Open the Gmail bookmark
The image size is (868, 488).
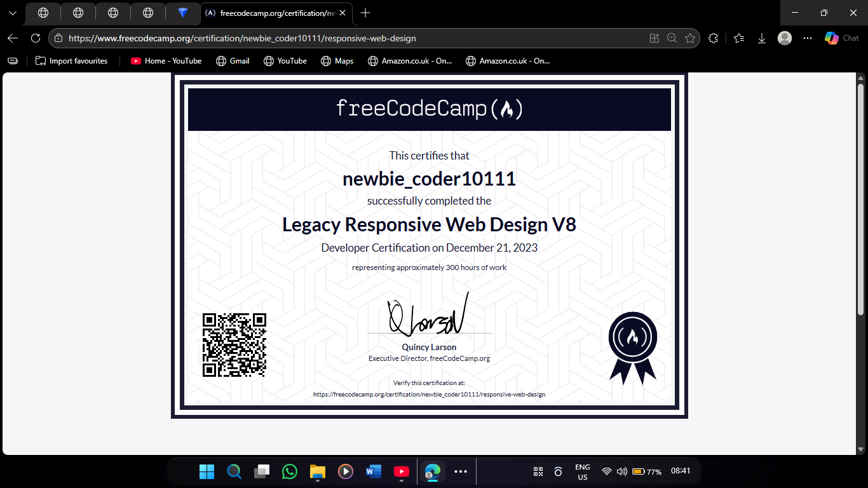click(233, 60)
